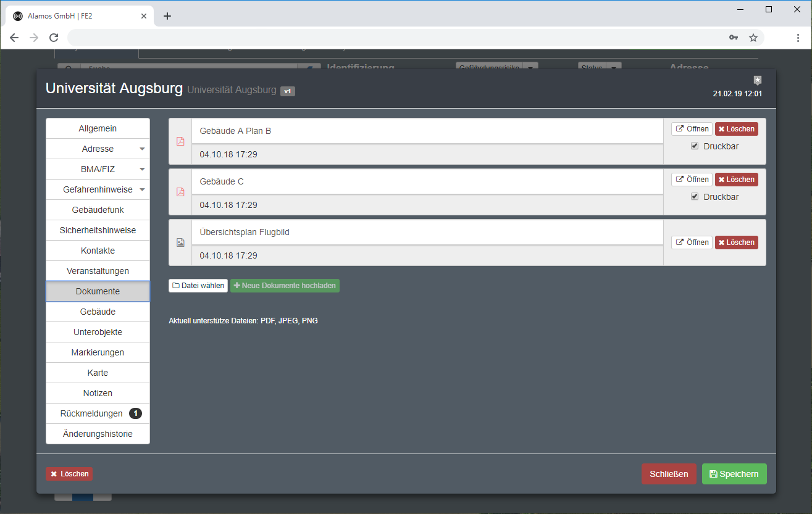Open the Karte section

(x=98, y=373)
